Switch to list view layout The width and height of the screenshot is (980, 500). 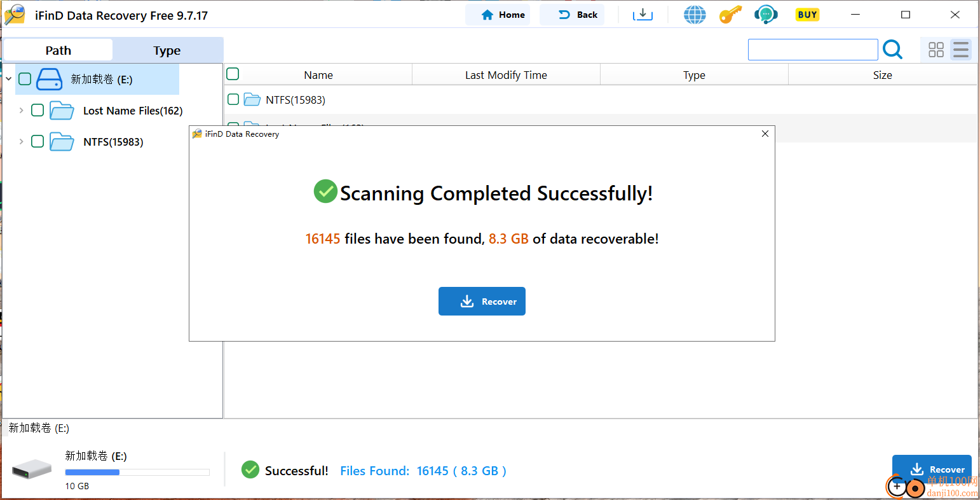click(x=961, y=50)
